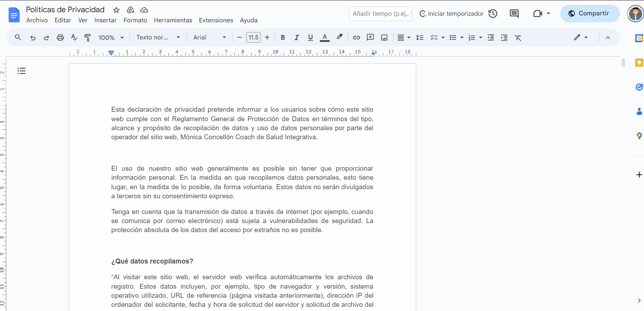
Task: Click Iniciar temporizador button
Action: [x=451, y=14]
